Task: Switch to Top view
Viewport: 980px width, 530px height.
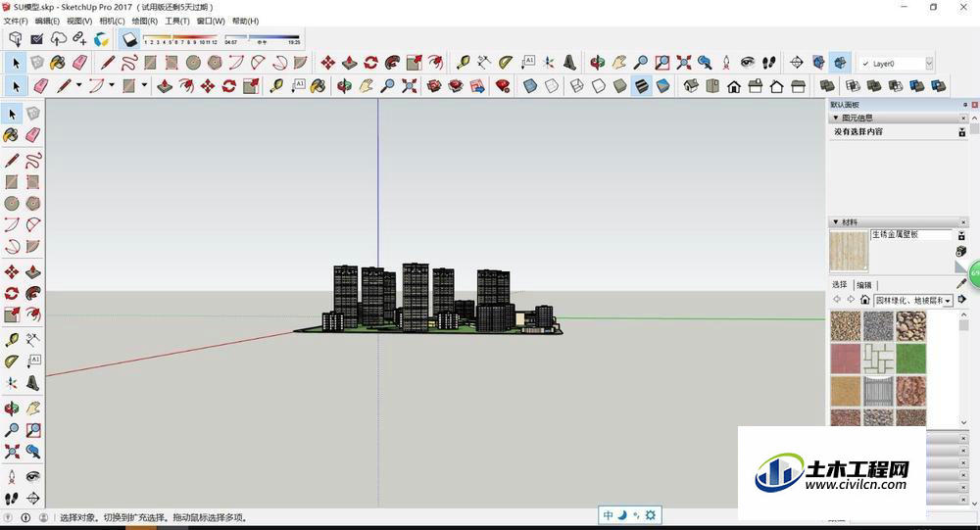Action: coord(712,85)
